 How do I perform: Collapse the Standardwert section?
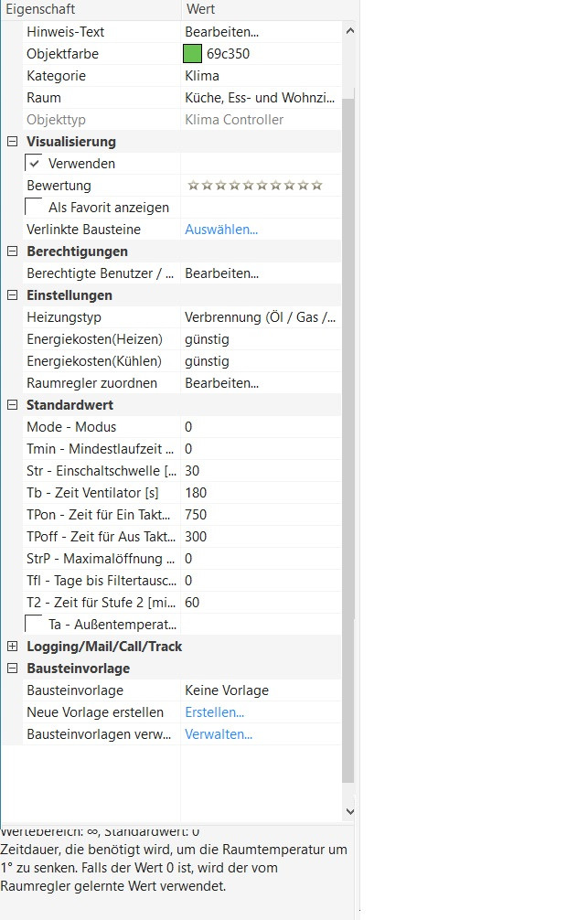pos(12,405)
